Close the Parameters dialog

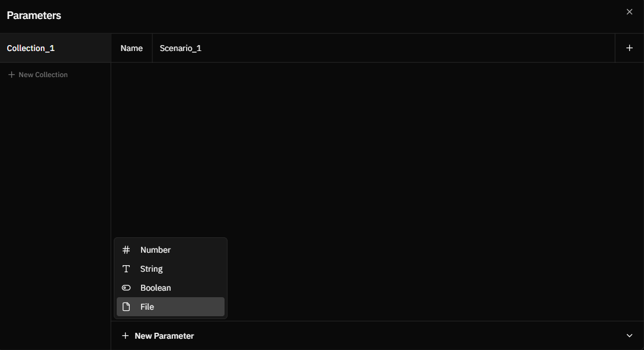629,12
